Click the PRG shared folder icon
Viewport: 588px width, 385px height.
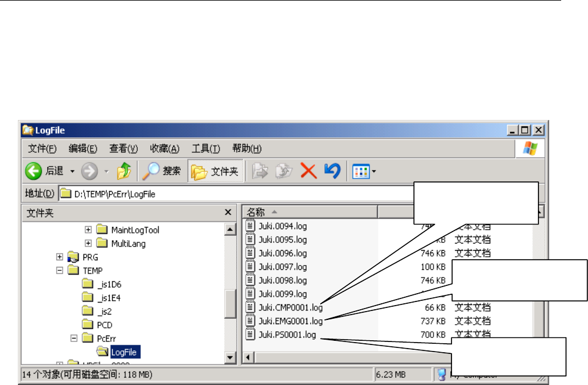click(73, 257)
